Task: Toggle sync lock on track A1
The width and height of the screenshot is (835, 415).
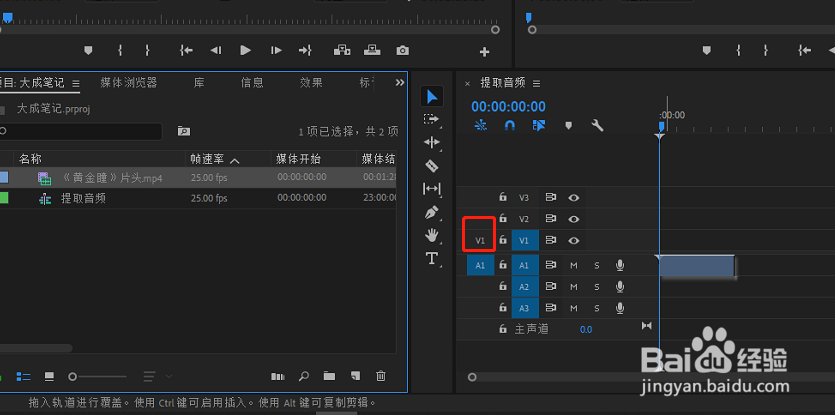Action: (x=551, y=265)
